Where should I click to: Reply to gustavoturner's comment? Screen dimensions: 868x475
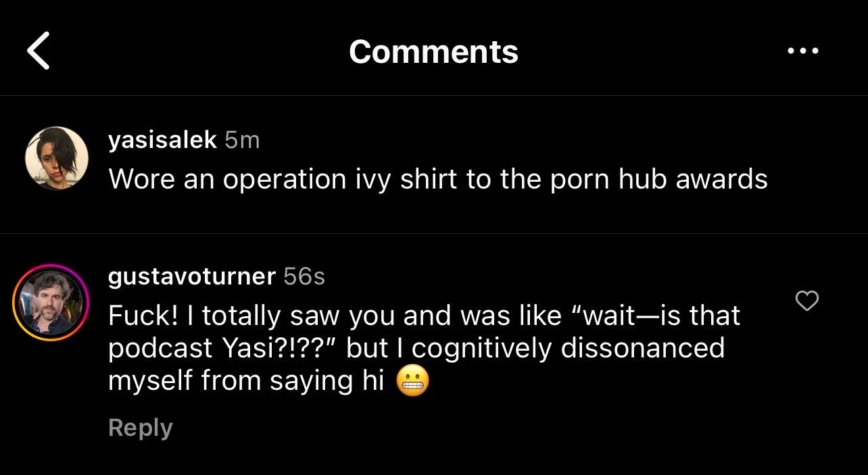point(141,428)
